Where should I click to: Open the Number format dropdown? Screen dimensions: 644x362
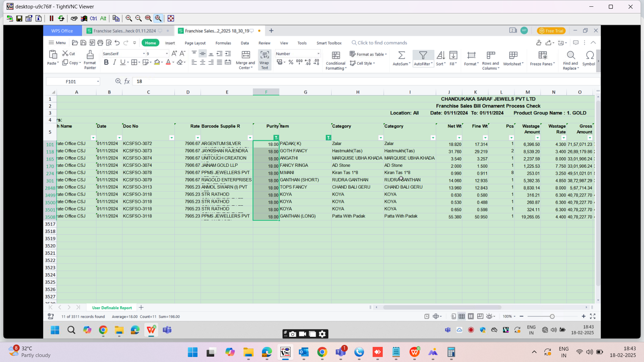(x=318, y=54)
